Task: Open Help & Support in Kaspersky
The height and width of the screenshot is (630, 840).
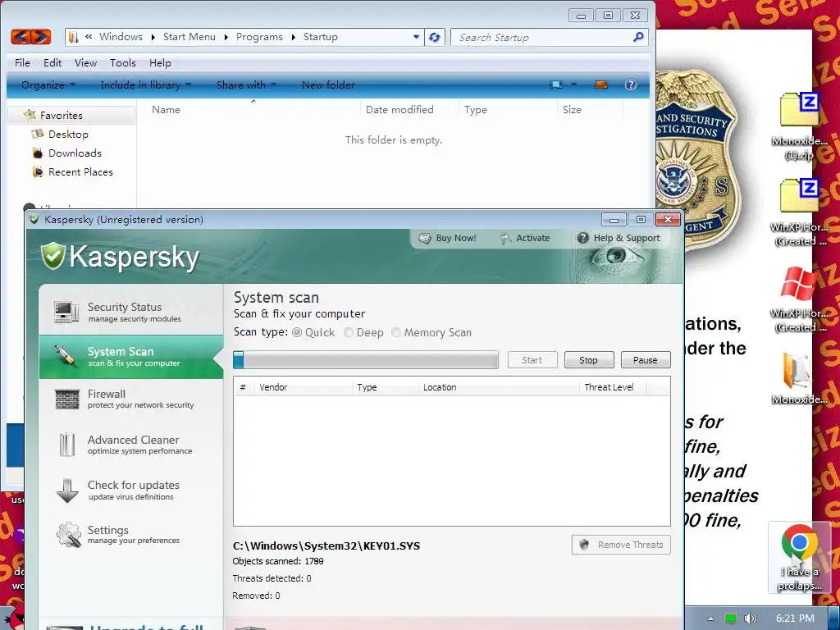Action: (619, 238)
